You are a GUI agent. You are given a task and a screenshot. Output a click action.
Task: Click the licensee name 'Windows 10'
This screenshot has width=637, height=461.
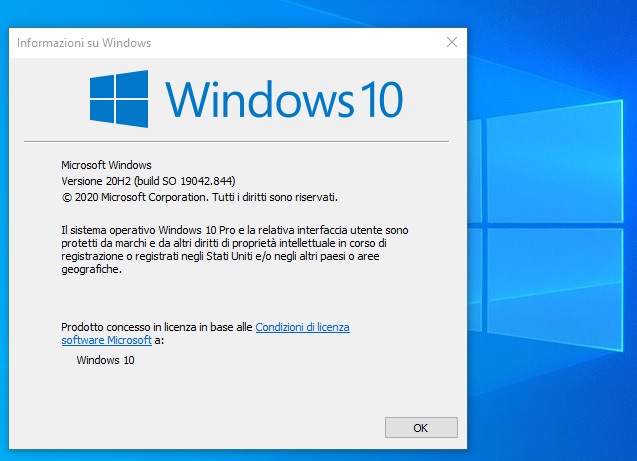pyautogui.click(x=106, y=360)
